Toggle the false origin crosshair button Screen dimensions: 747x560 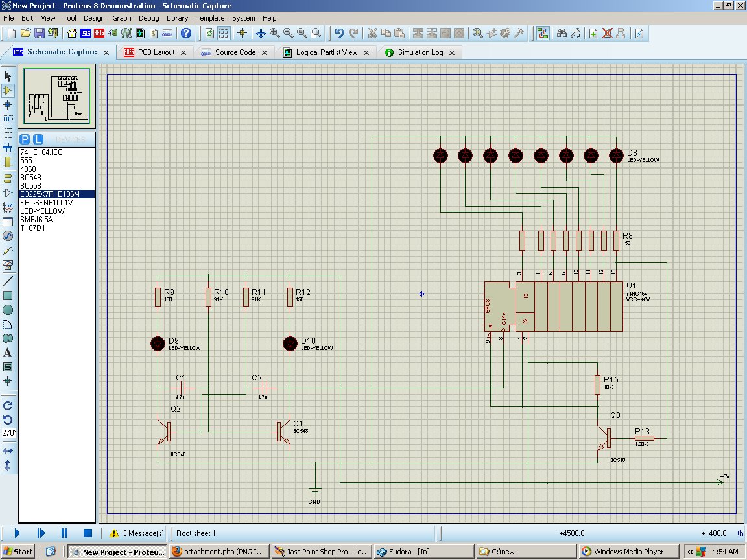pyautogui.click(x=242, y=33)
